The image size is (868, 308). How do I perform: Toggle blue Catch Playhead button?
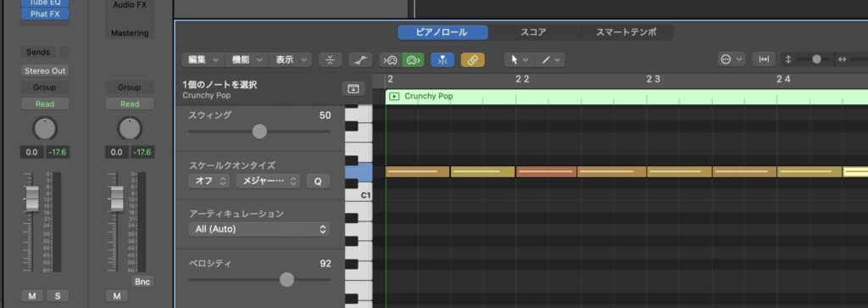click(442, 60)
